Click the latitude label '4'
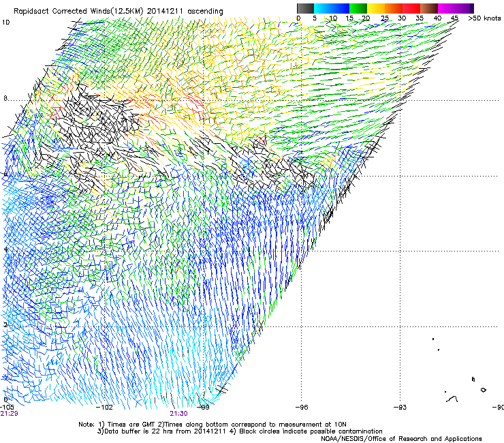 point(5,249)
